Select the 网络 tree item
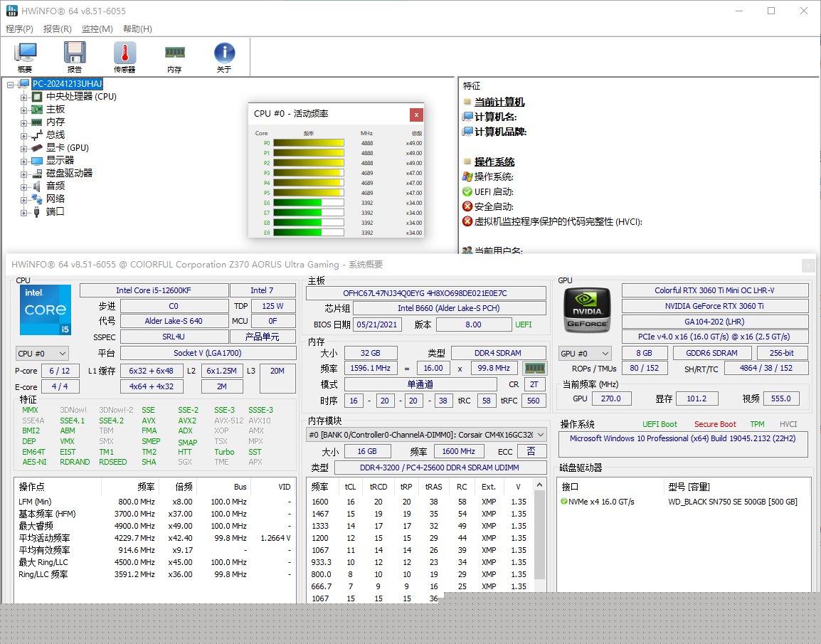The height and width of the screenshot is (644, 821). click(x=55, y=199)
